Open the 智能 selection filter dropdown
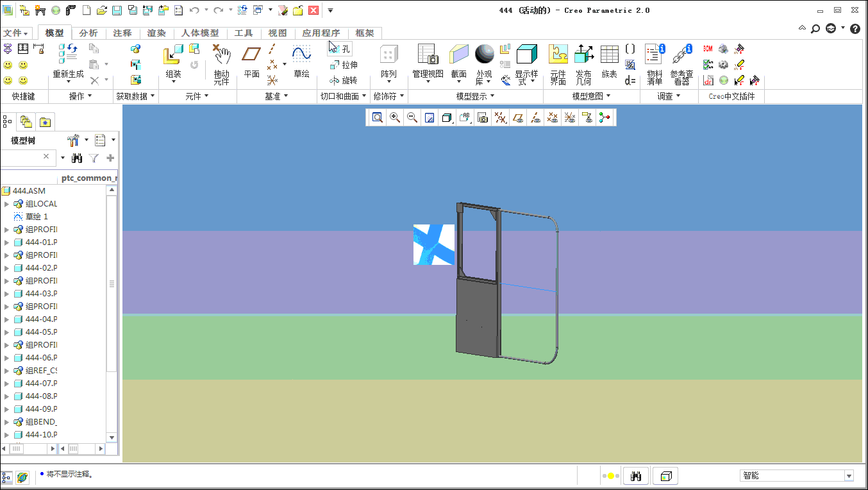This screenshot has height=490, width=868. coord(849,476)
